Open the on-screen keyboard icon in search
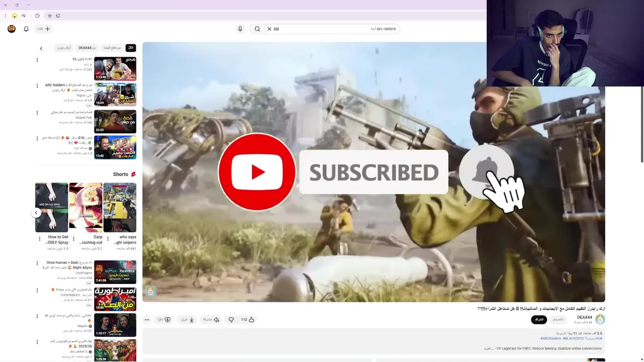The height and width of the screenshot is (362, 644). click(276, 29)
